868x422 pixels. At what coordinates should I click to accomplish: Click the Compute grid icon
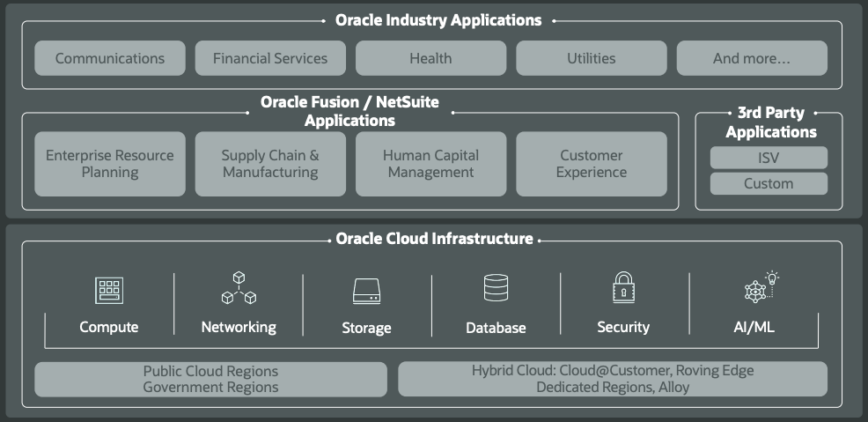(109, 290)
